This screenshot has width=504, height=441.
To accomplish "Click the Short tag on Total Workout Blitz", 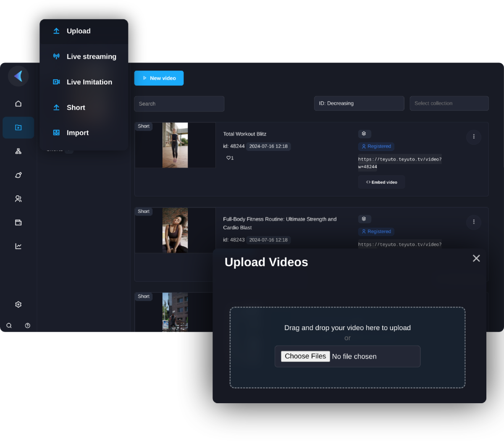I will tap(144, 126).
